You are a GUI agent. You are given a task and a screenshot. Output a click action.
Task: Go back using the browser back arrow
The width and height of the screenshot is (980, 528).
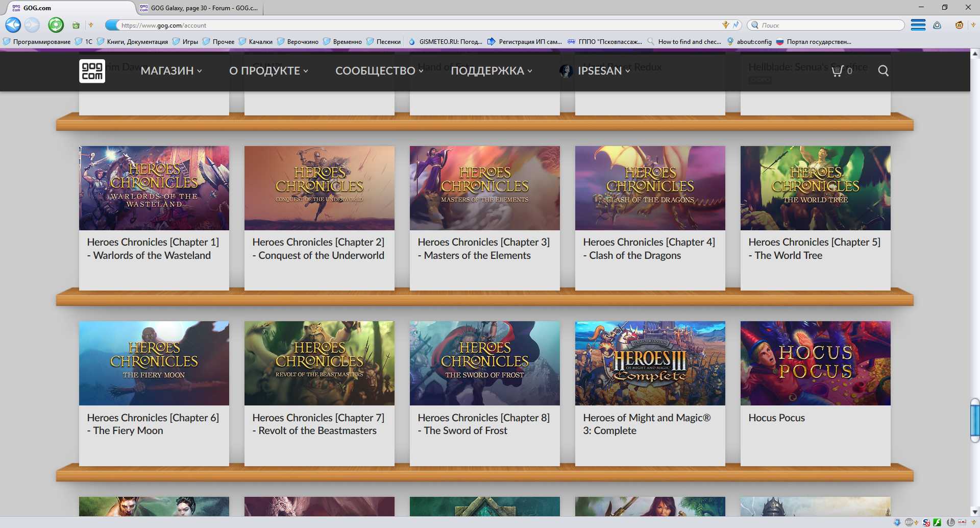pos(13,25)
